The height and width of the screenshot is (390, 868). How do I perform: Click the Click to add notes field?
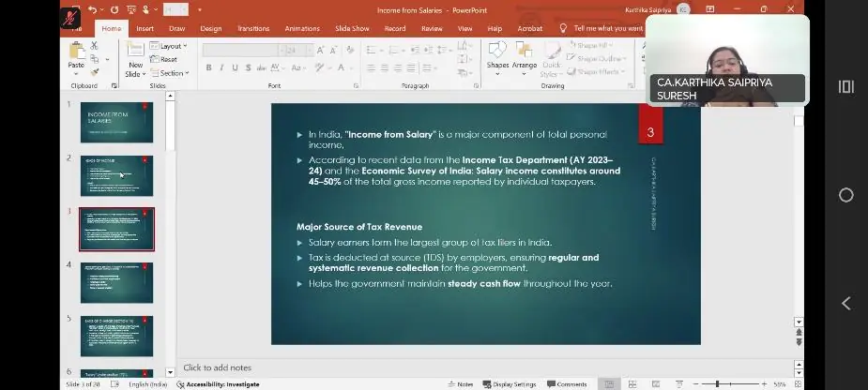487,367
